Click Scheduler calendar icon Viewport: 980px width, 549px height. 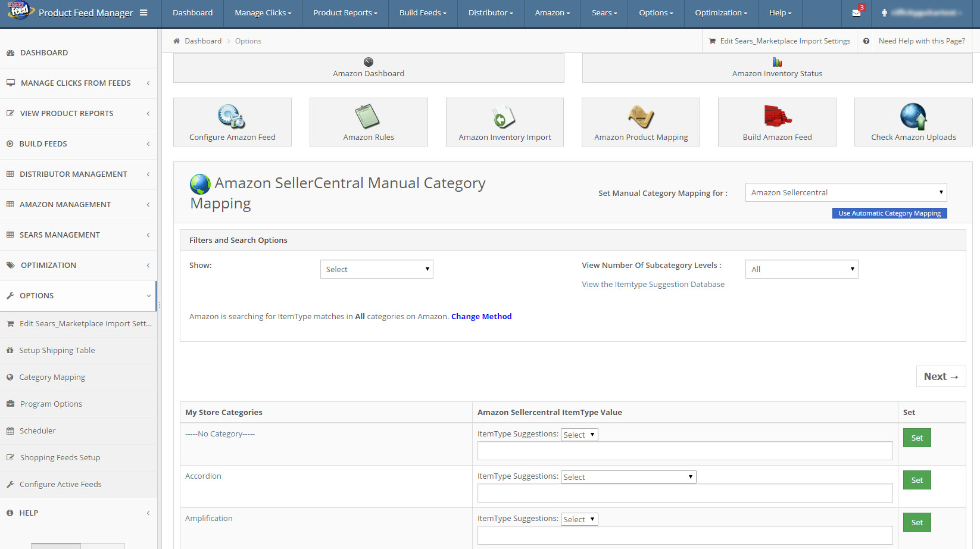pos(10,431)
